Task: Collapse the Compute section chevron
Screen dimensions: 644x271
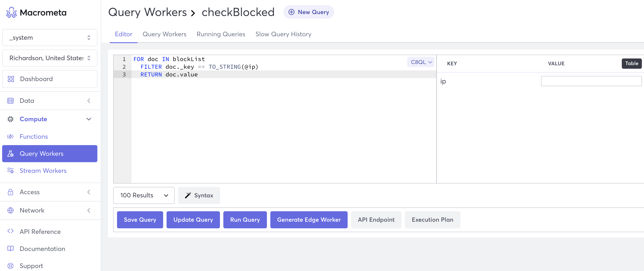Action: coord(89,119)
